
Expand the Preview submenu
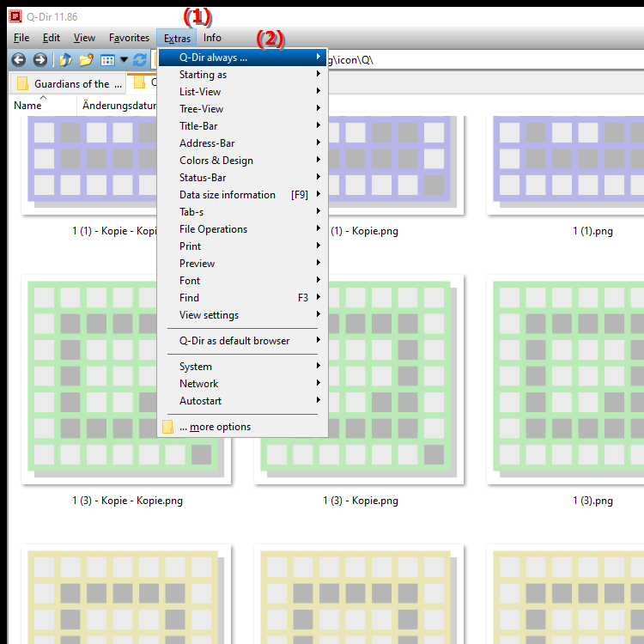pyautogui.click(x=242, y=264)
